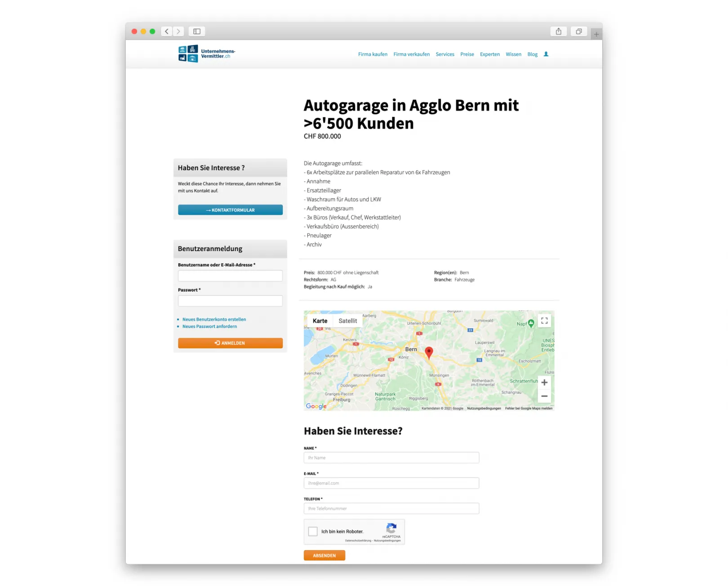
Task: Click the Napf park marker on map
Action: click(x=531, y=323)
